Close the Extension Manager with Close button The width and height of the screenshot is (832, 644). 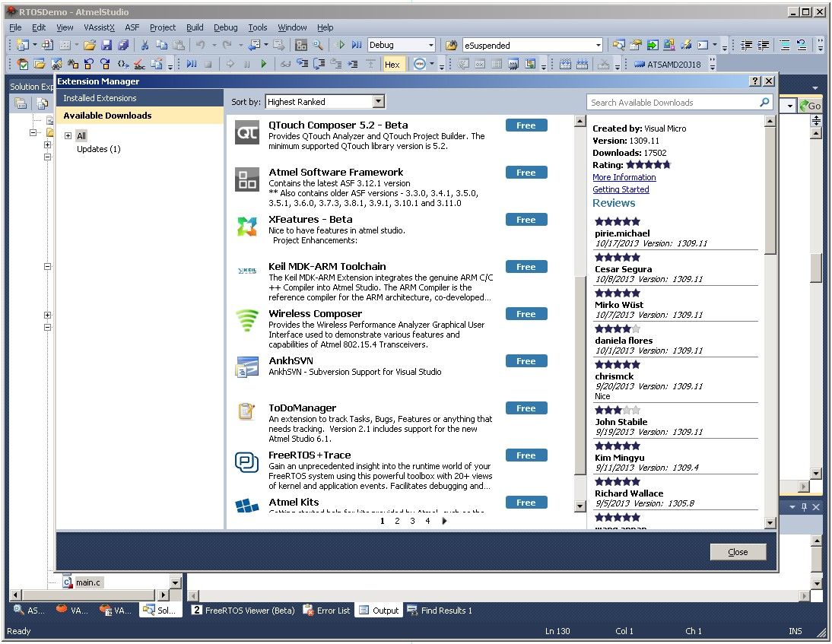738,552
